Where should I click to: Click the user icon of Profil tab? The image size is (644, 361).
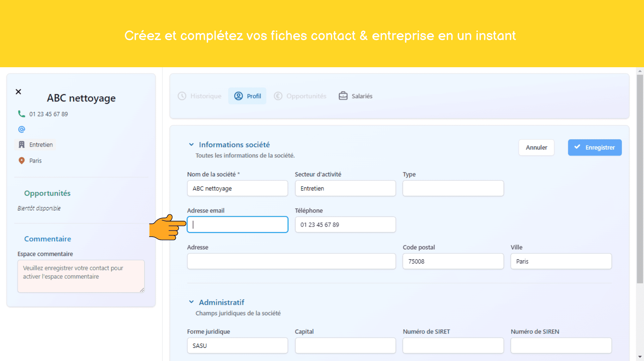(x=239, y=96)
